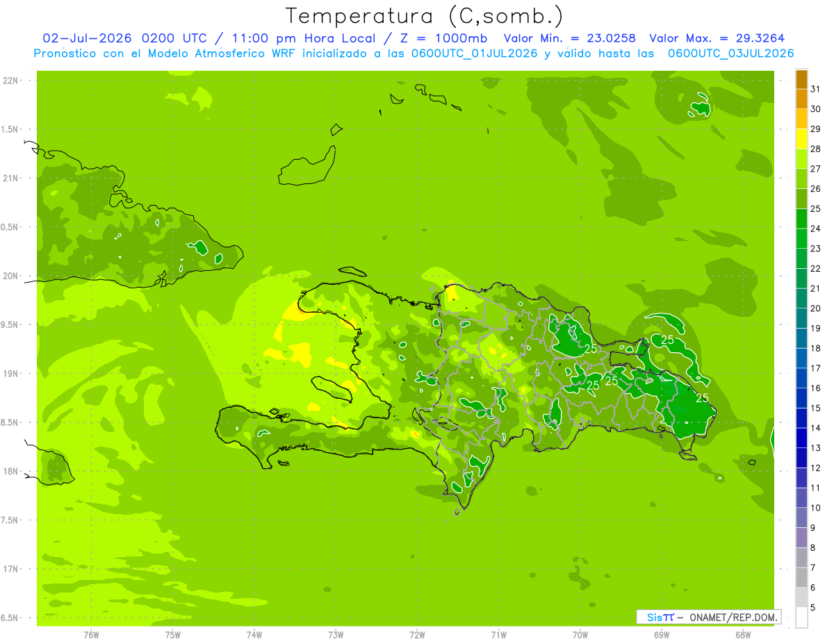This screenshot has width=834, height=644.
Task: Click the dark orange legend band above 31
Action: 801,80
